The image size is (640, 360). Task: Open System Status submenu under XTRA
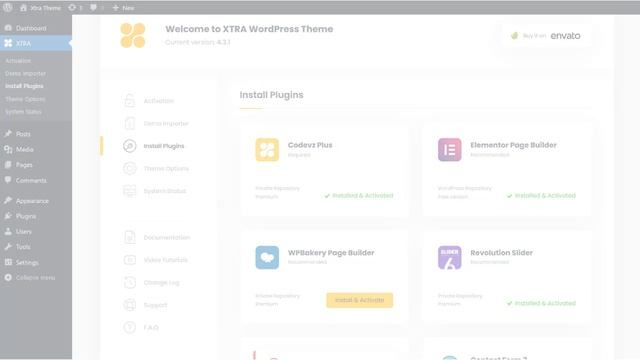point(23,111)
